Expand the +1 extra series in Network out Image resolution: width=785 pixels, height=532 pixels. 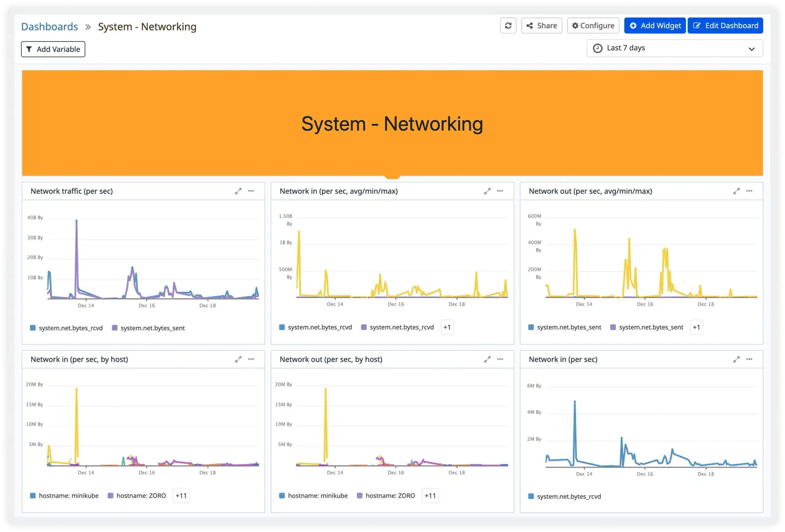click(x=697, y=327)
